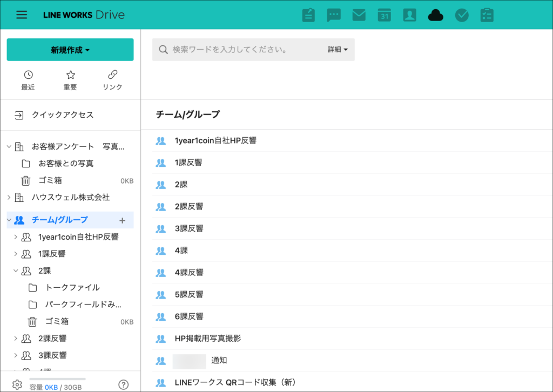Collapse the 2課 tree node
This screenshot has height=392, width=553.
[x=16, y=271]
